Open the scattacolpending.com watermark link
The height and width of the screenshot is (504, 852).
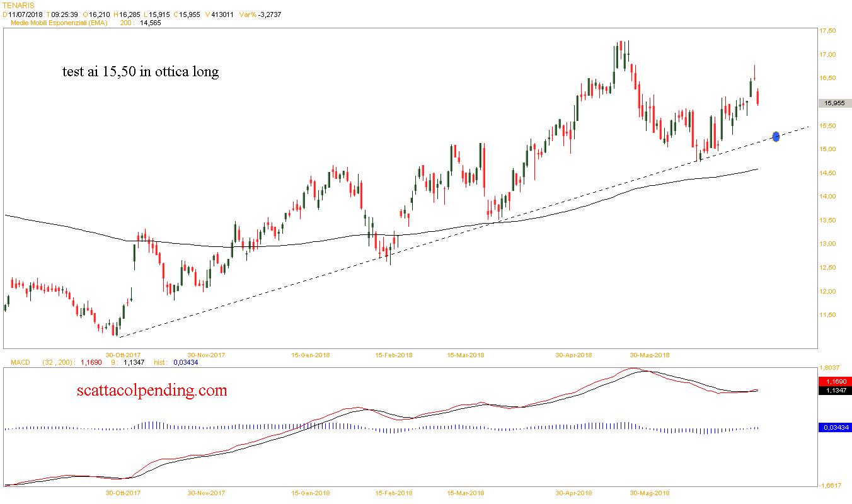(x=151, y=391)
